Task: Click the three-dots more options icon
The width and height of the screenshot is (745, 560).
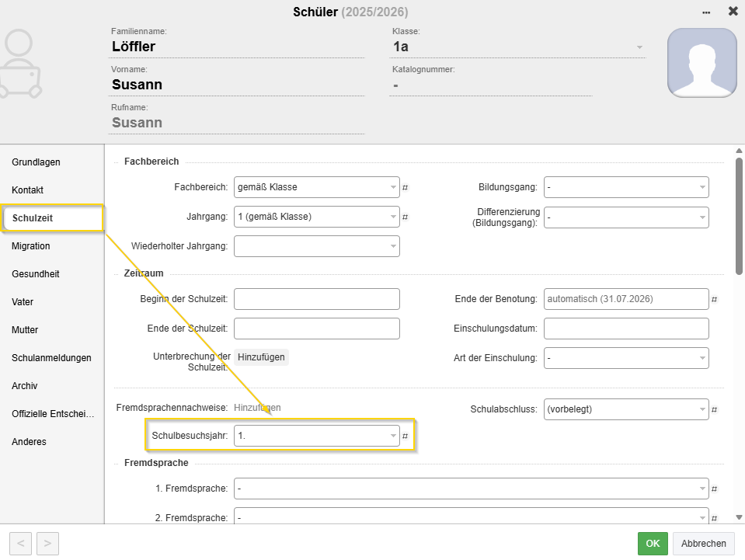Action: click(x=706, y=12)
